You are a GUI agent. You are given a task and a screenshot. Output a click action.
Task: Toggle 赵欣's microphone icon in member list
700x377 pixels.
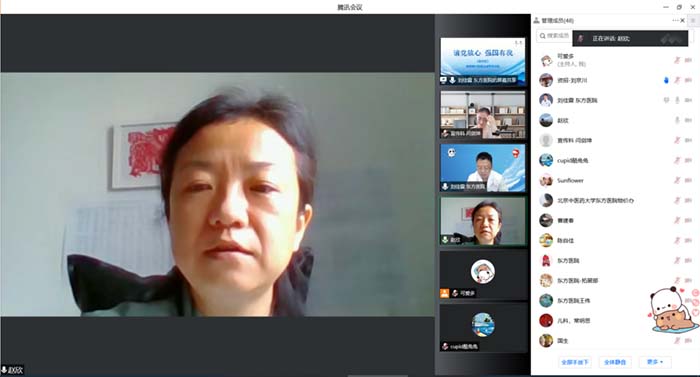[677, 120]
